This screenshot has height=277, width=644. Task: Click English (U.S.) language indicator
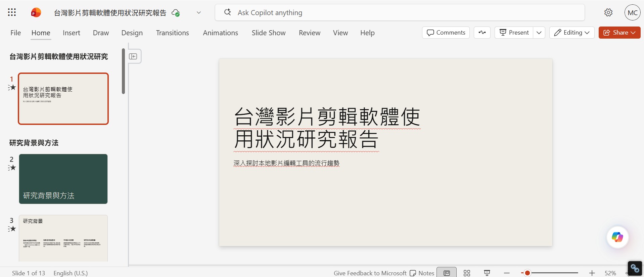click(x=71, y=273)
